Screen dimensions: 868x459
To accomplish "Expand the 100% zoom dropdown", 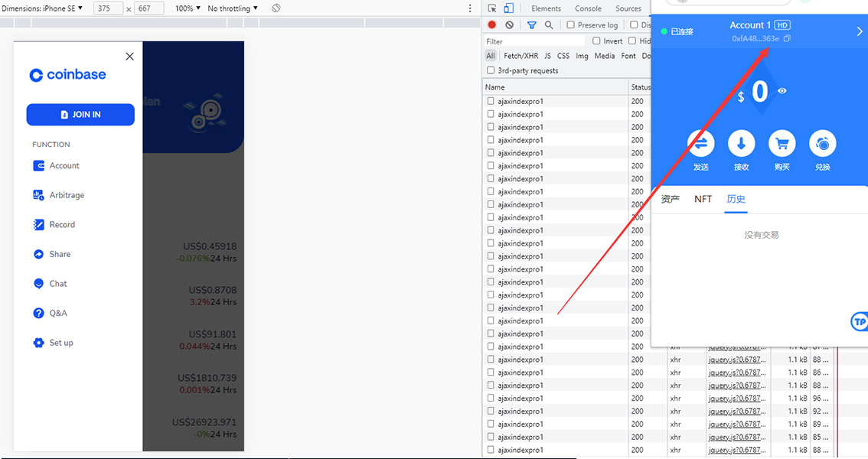I will 188,8.
